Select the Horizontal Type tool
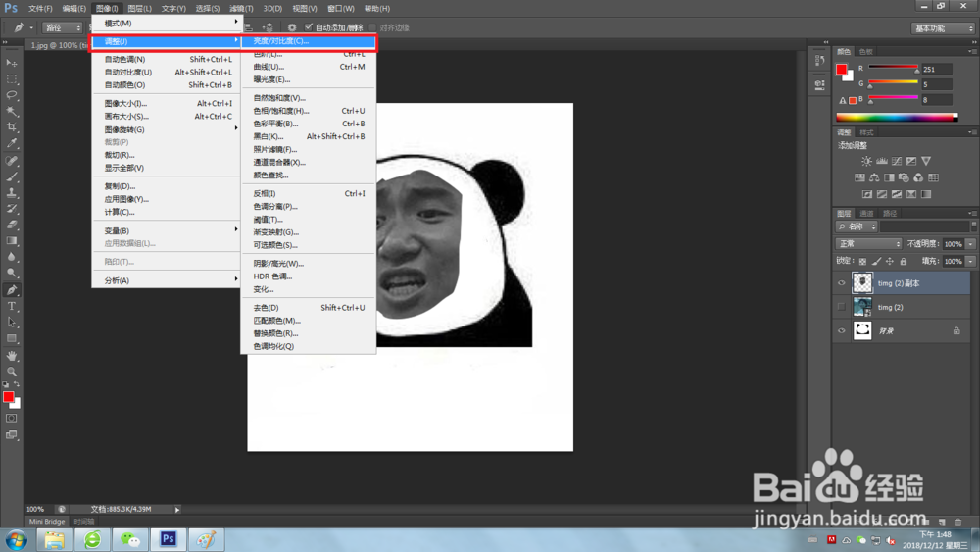Screen dimensions: 980x552 point(11,306)
